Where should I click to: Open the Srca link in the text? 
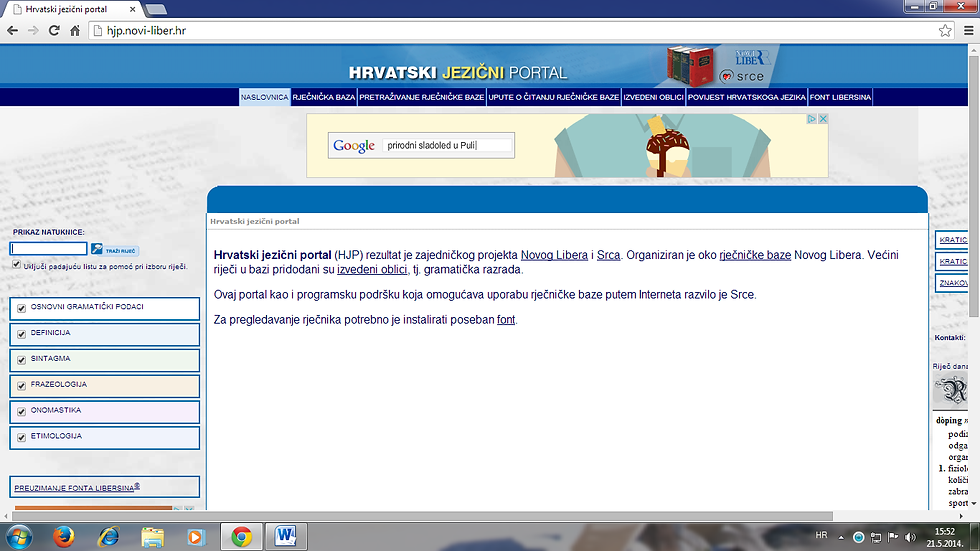coord(608,255)
